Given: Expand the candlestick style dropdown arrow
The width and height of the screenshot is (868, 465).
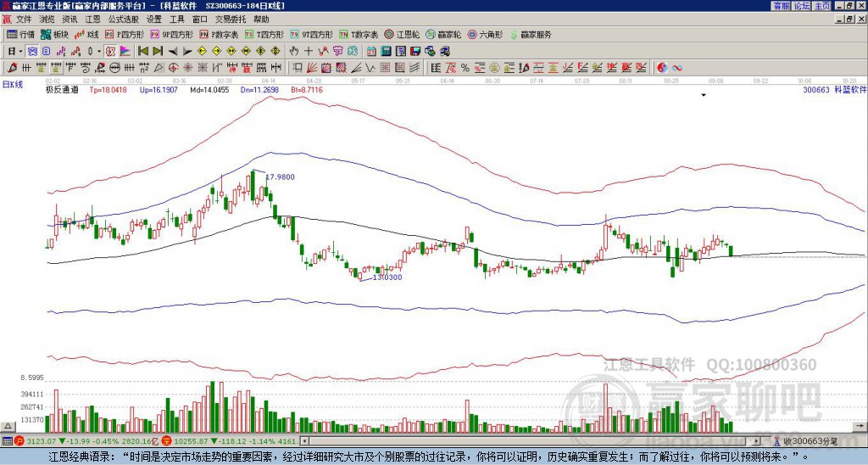Looking at the screenshot, I should 99,52.
